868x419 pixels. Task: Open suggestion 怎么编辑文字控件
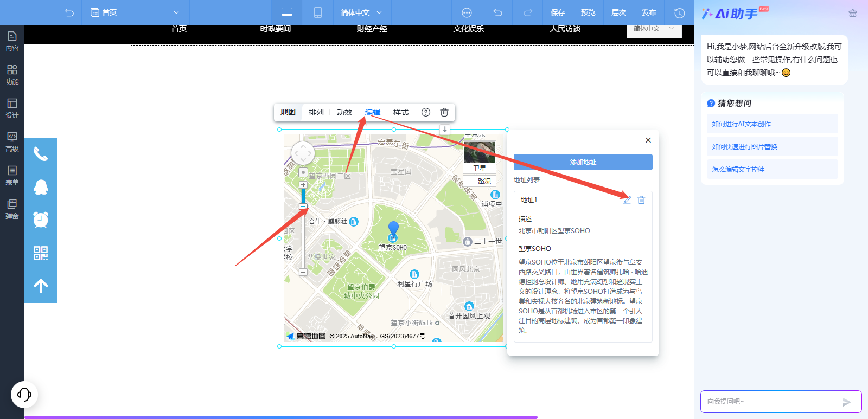pos(773,169)
